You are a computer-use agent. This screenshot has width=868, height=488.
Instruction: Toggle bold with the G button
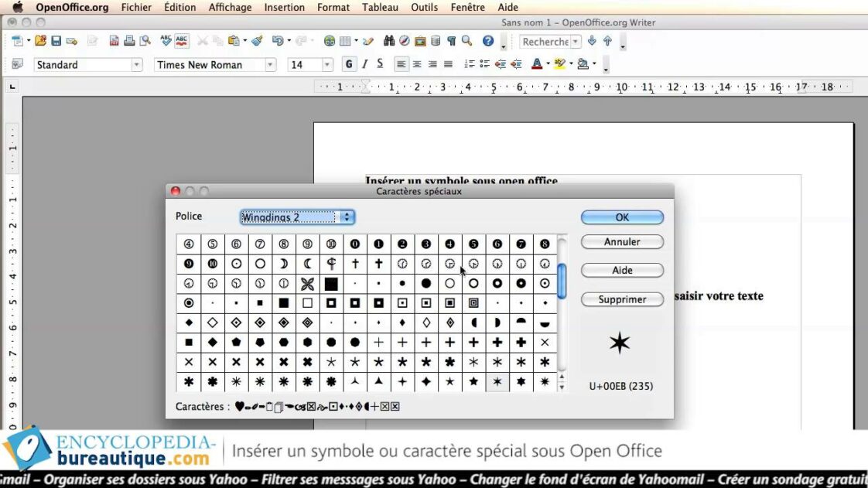pyautogui.click(x=349, y=64)
